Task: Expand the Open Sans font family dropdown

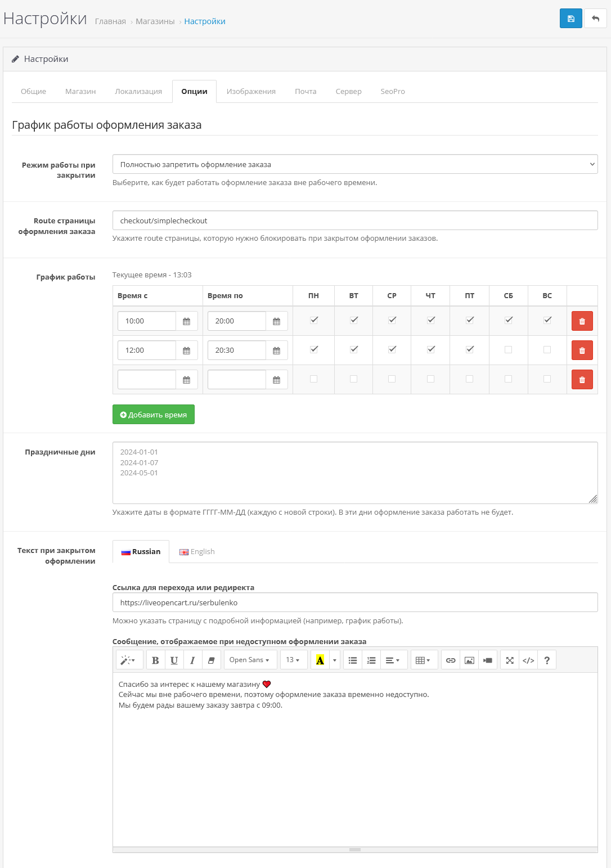Action: tap(250, 660)
